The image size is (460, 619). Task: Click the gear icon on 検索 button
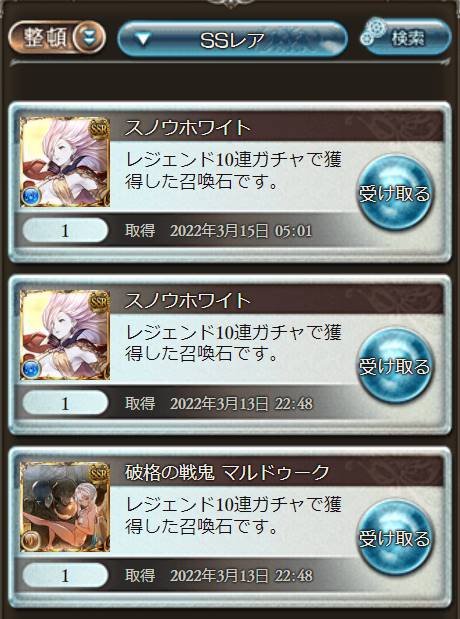click(x=372, y=32)
